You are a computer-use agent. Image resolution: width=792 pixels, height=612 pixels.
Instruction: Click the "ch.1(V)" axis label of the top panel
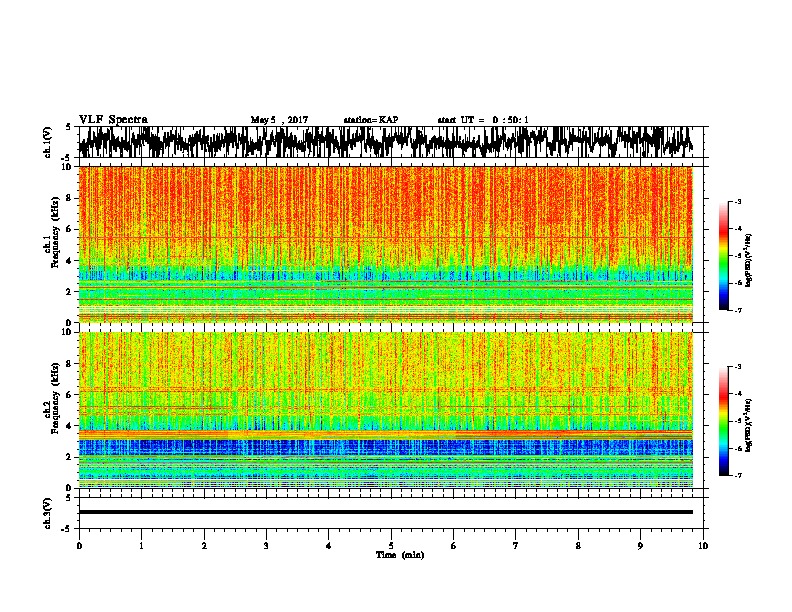pyautogui.click(x=47, y=142)
